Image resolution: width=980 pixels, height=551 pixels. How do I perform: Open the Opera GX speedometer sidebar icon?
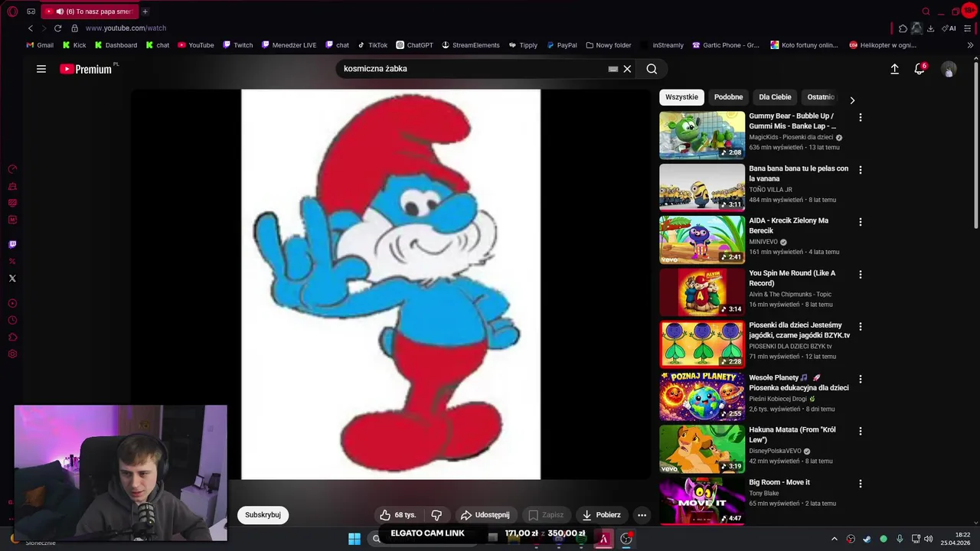pos(12,169)
